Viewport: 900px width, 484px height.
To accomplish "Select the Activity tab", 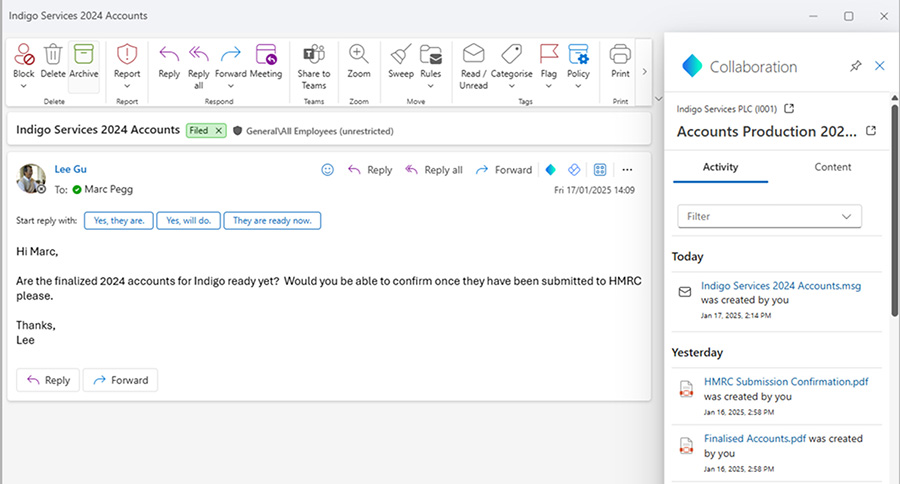I will (720, 167).
